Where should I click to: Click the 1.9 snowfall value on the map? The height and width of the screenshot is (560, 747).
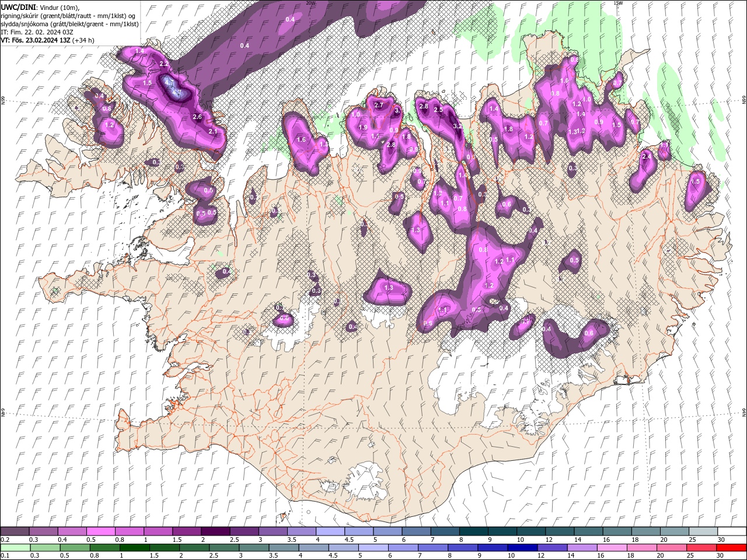click(x=362, y=128)
